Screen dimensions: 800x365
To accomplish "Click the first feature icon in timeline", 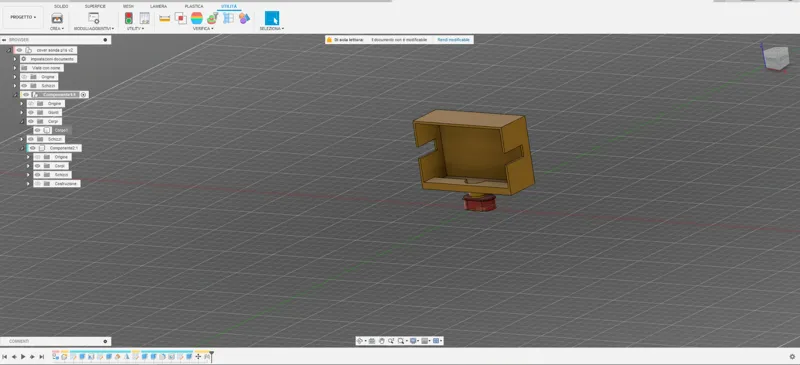I will [x=56, y=357].
